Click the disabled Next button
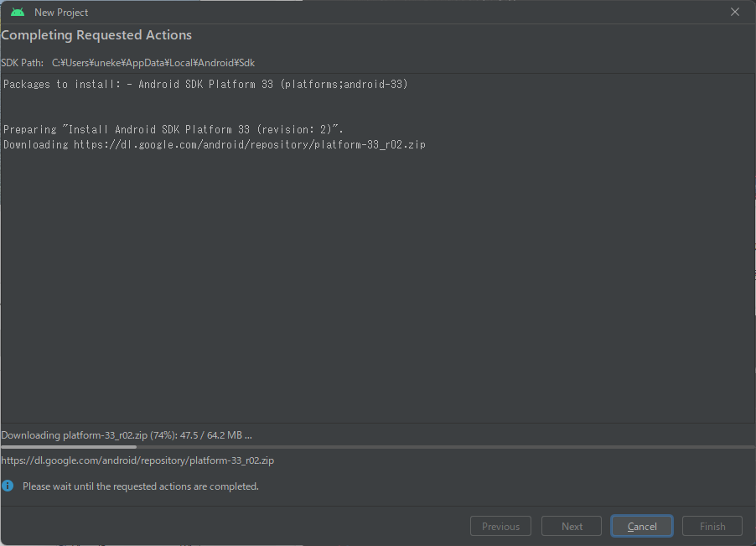The height and width of the screenshot is (546, 756). (x=572, y=526)
